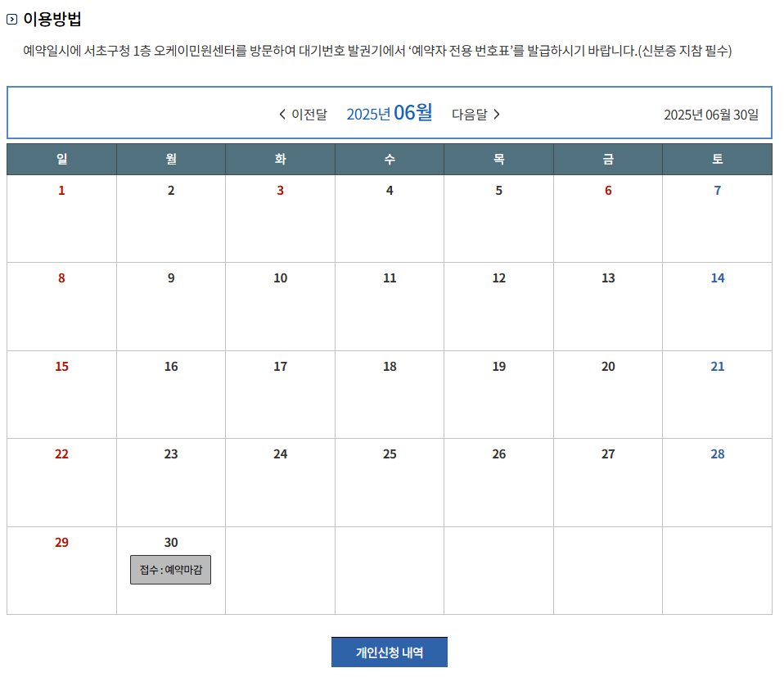Click the usage instruction sentence about 오케이민원센터
The width and height of the screenshot is (784, 677).
[377, 51]
